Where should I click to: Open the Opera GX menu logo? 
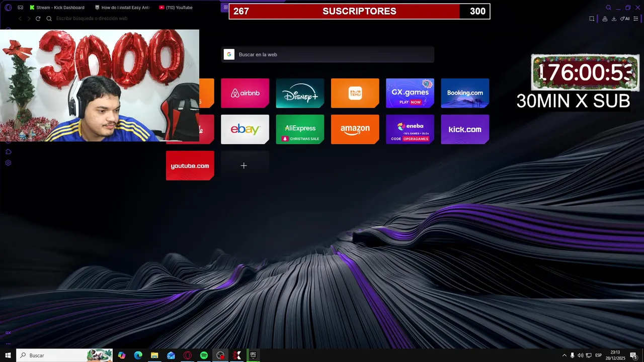coord(8,8)
